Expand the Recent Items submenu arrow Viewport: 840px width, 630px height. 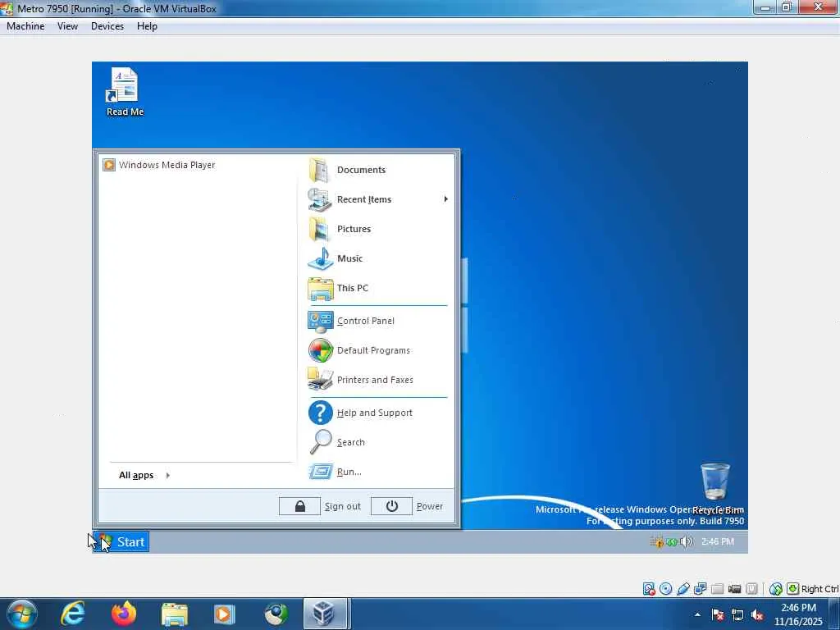[445, 199]
